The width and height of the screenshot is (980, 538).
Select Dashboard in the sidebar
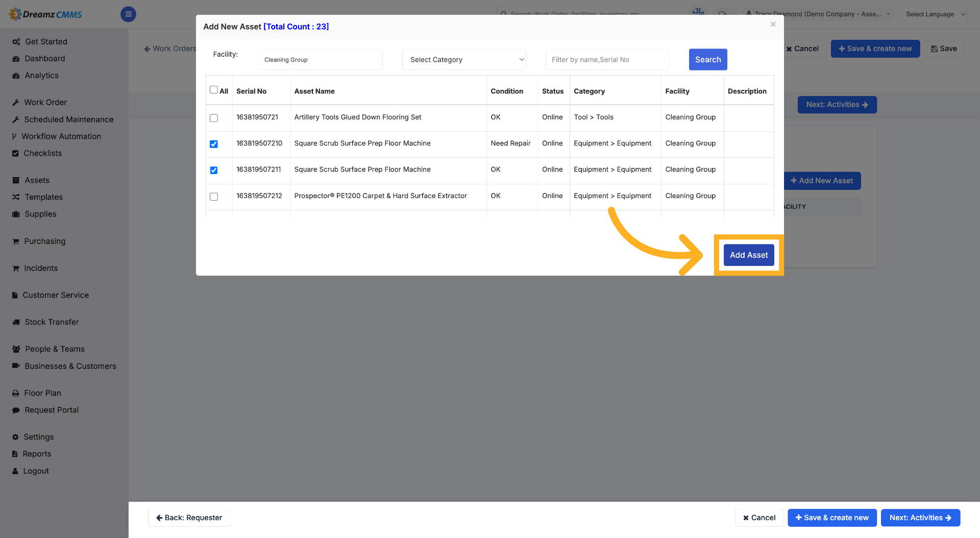click(x=45, y=59)
